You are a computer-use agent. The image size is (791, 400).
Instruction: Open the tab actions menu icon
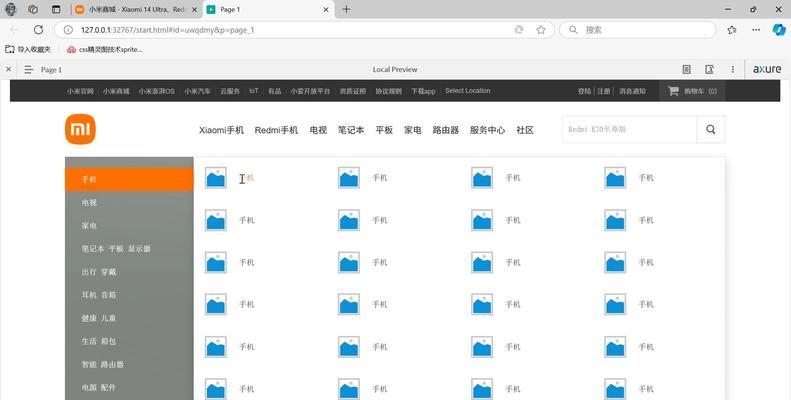pyautogui.click(x=56, y=9)
